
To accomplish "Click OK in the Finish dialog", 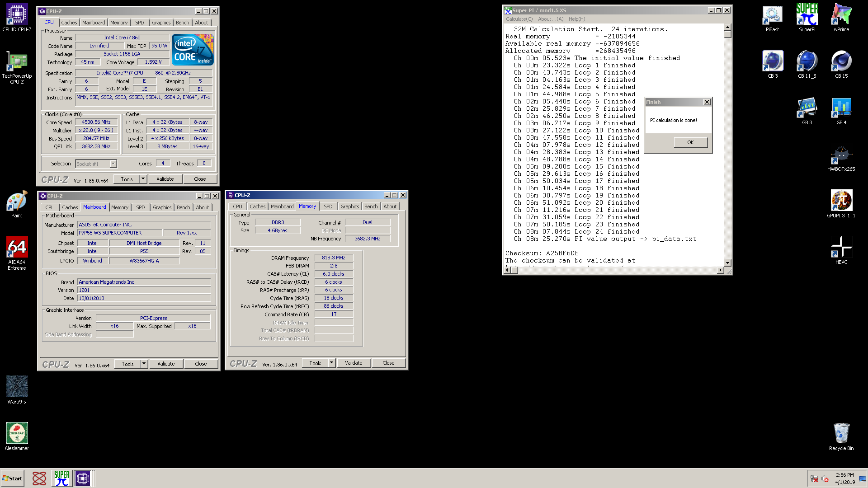I will [690, 142].
